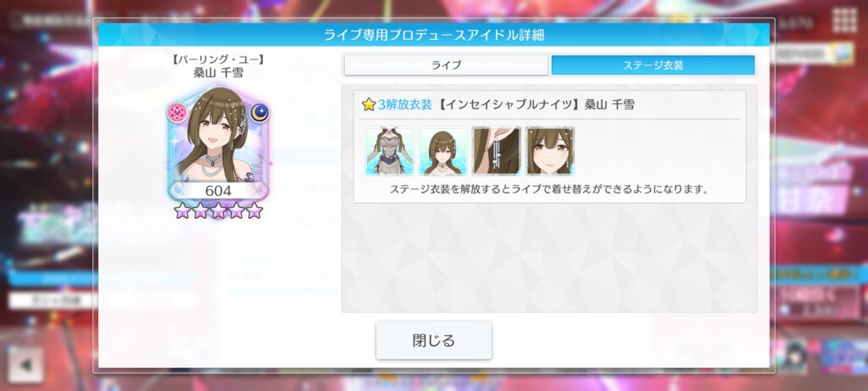Tap the 604 level label on card
Screen dimensions: 868x391
click(x=218, y=191)
